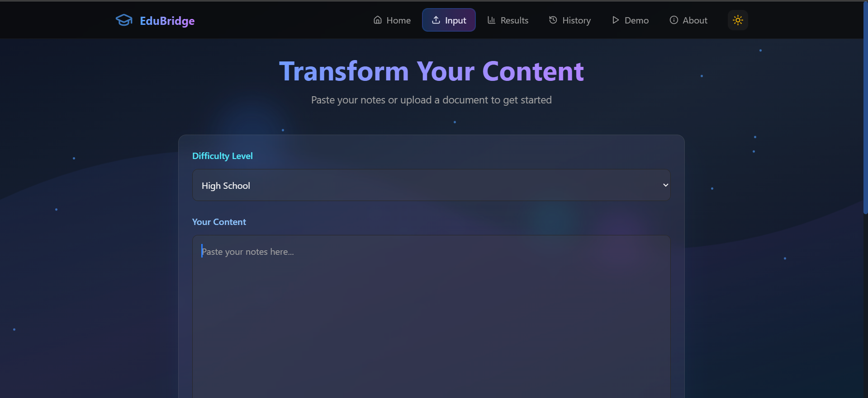This screenshot has height=398, width=868.
Task: Click the Your Content label
Action: [x=219, y=222]
